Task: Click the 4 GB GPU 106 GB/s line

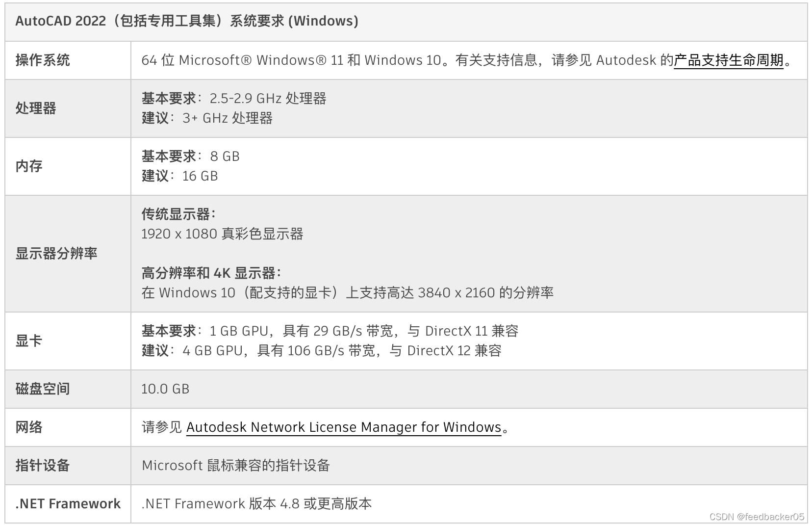Action: click(x=322, y=351)
